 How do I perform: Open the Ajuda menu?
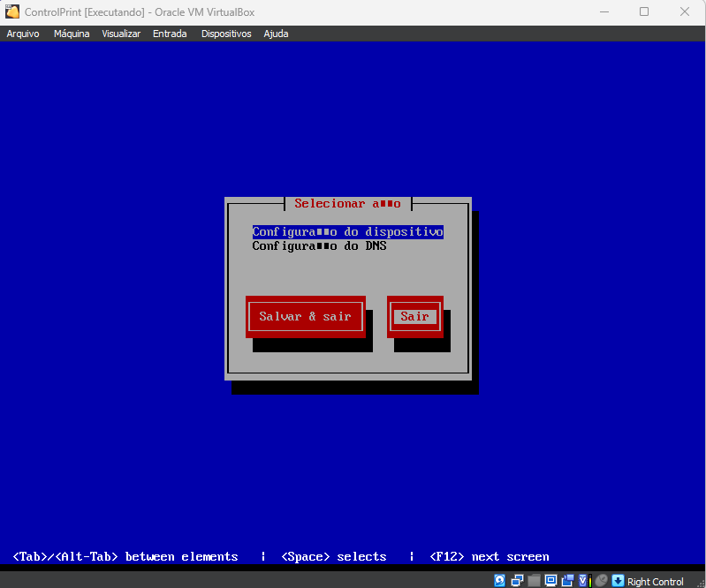pos(276,34)
